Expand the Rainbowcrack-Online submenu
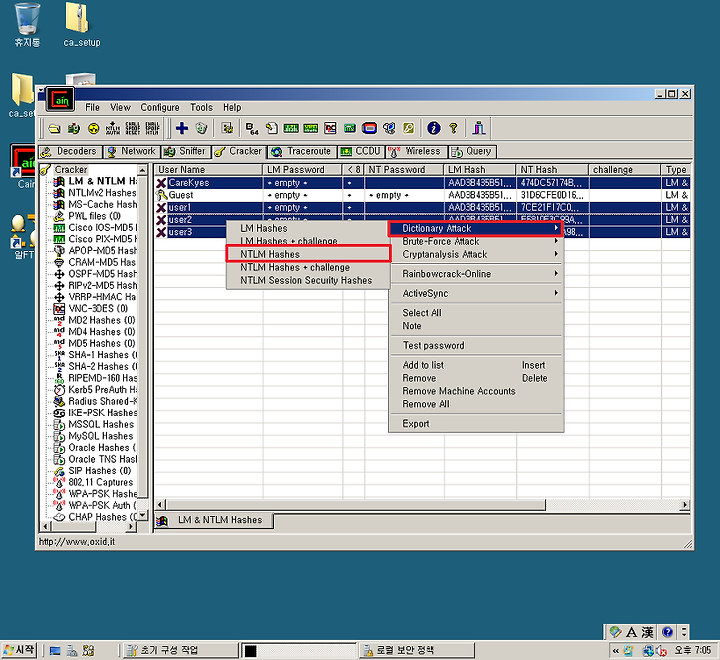720x660 pixels. pos(476,274)
